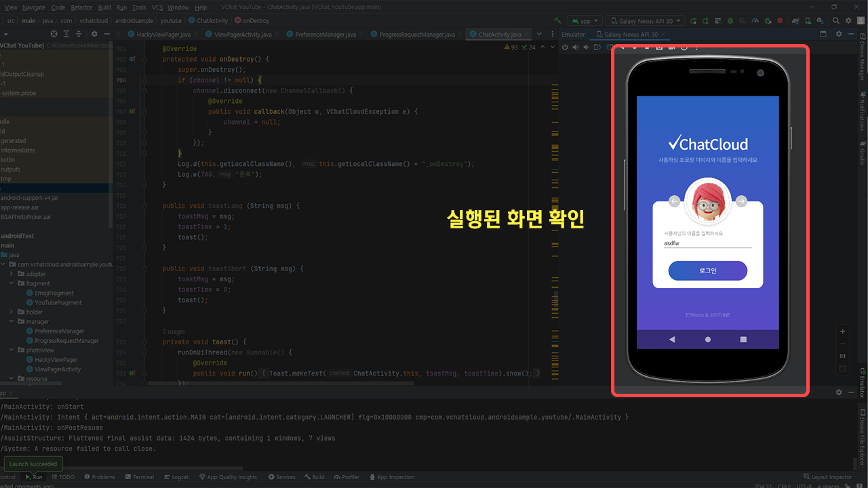The height and width of the screenshot is (488, 868).
Task: Open the Terminal tool window
Action: (139, 476)
